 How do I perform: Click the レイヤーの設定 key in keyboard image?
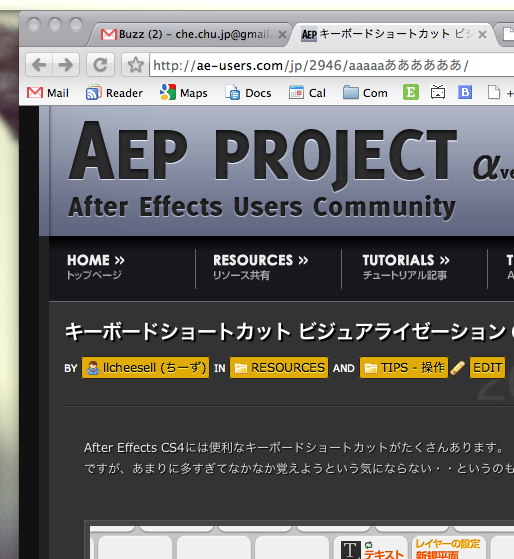448,548
